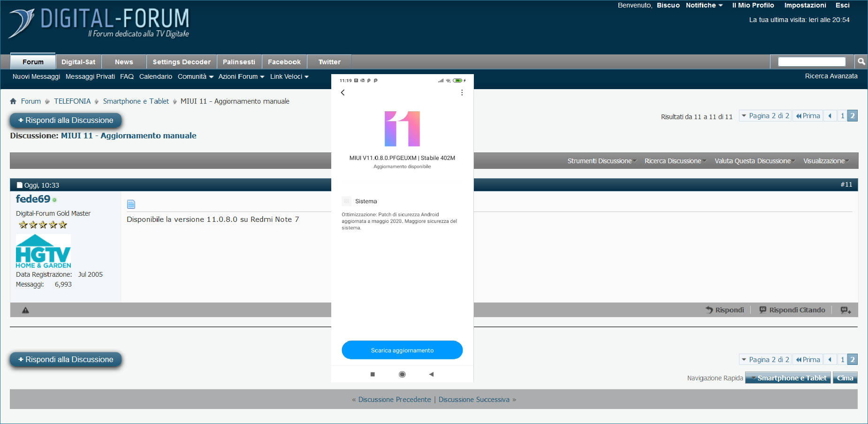
Task: Click TELEFONIA breadcrumb link
Action: point(72,101)
